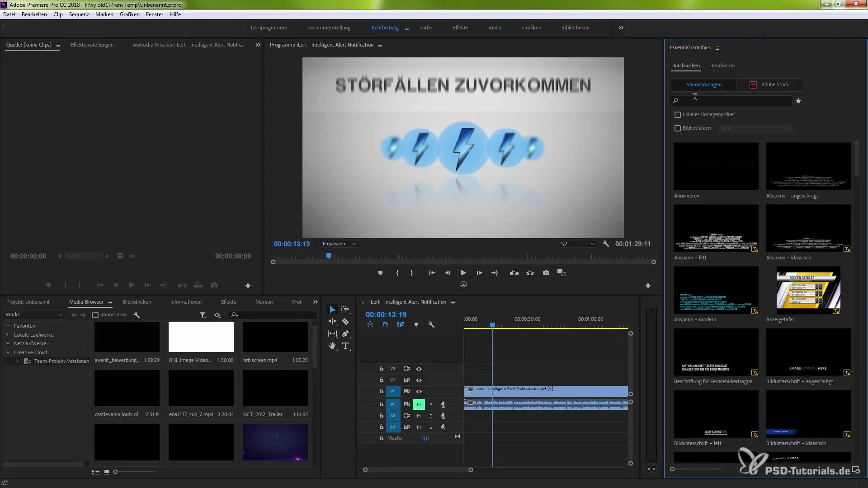This screenshot has height=488, width=868.
Task: Select the Slip tool
Action: coord(332,333)
